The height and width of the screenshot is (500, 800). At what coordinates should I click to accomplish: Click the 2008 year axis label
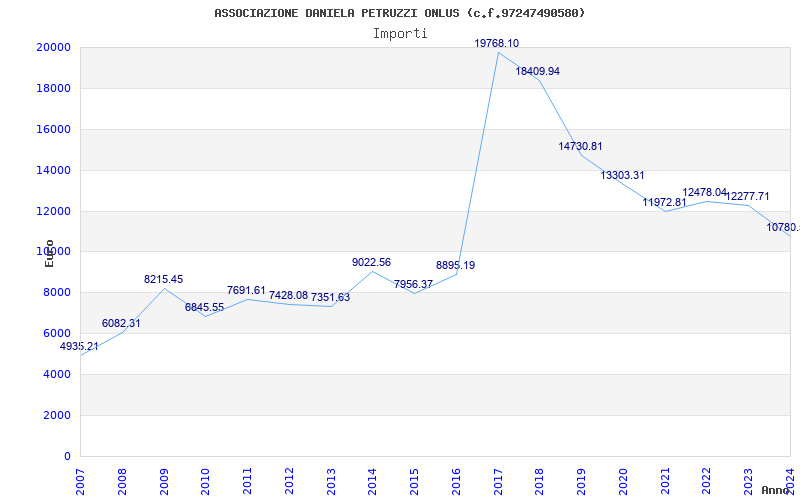(x=122, y=482)
